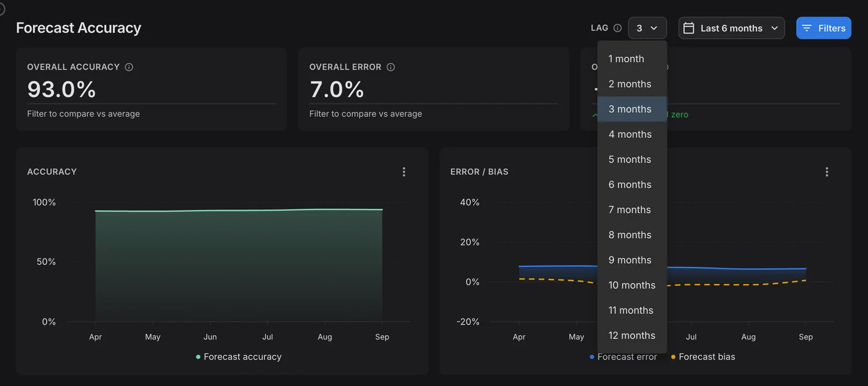Choose 9 months from lag list

point(632,260)
